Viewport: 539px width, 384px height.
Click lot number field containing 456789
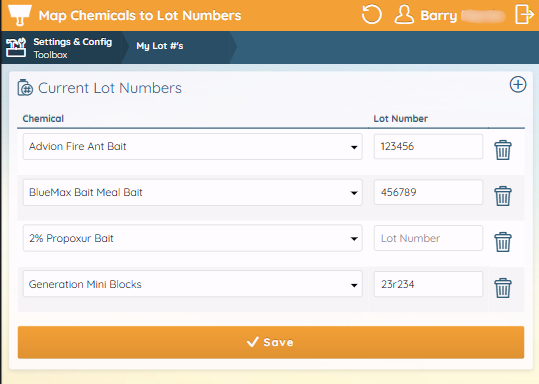(x=428, y=192)
